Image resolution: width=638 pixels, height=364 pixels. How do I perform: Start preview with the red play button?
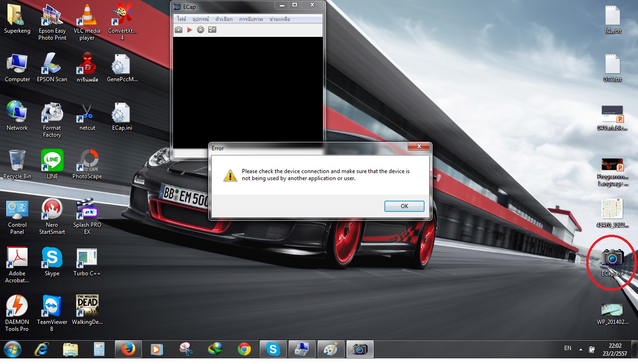point(190,30)
